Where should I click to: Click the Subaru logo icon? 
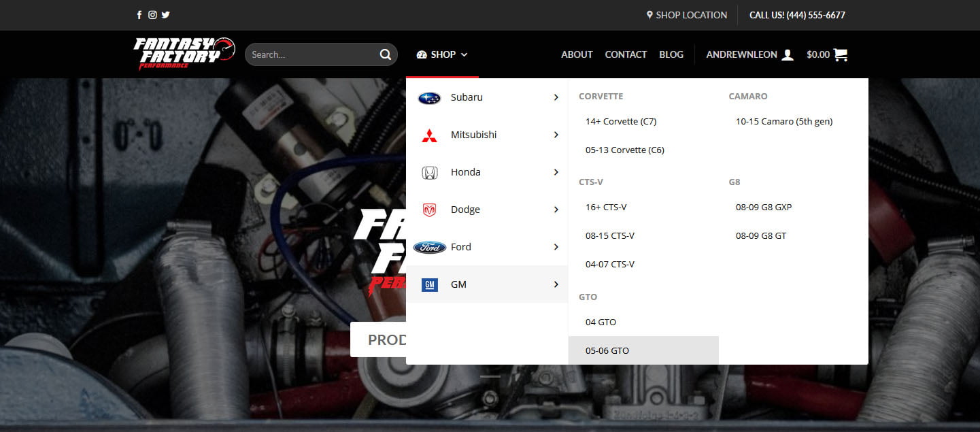point(429,98)
